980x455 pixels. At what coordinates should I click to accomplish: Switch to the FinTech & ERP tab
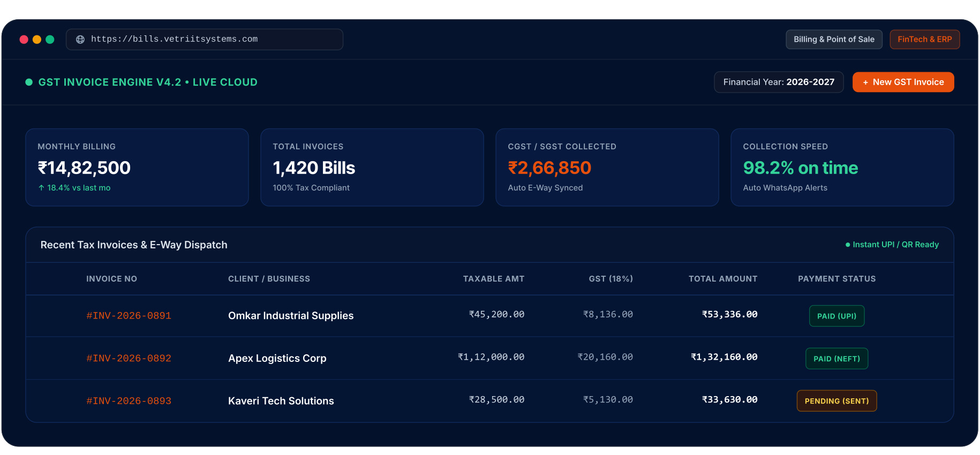(925, 40)
